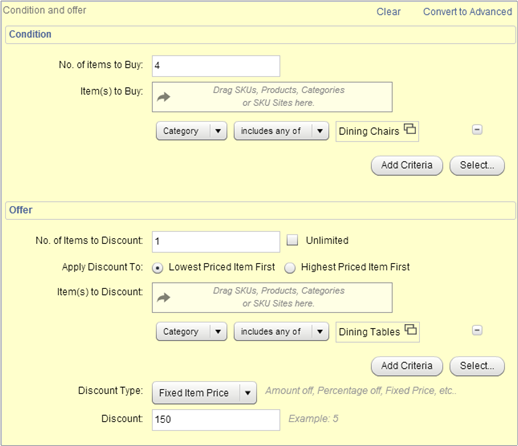Image resolution: width=518 pixels, height=446 pixels.
Task: Focus the Discount amount field
Action: [x=216, y=420]
